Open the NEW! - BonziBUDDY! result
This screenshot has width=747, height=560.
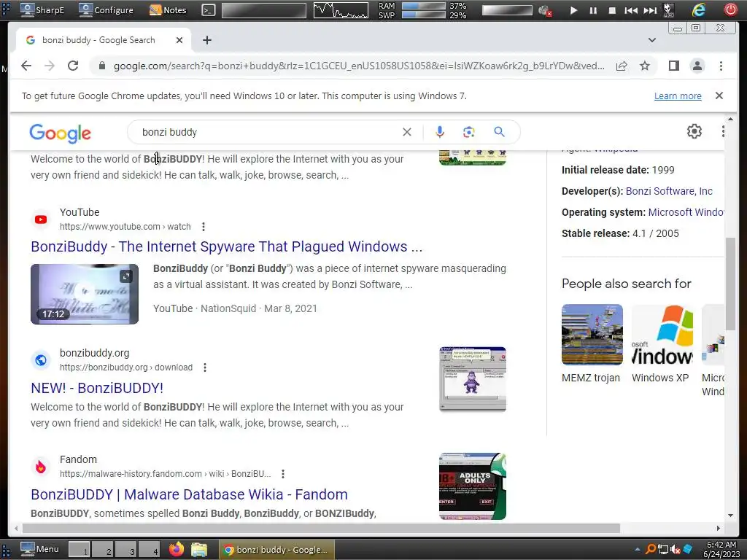click(97, 388)
